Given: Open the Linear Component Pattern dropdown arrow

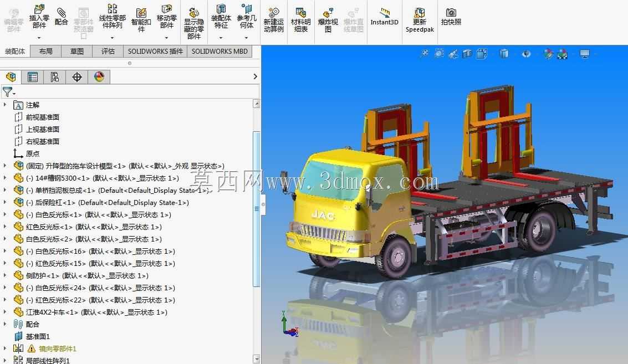Looking at the screenshot, I should [112, 38].
